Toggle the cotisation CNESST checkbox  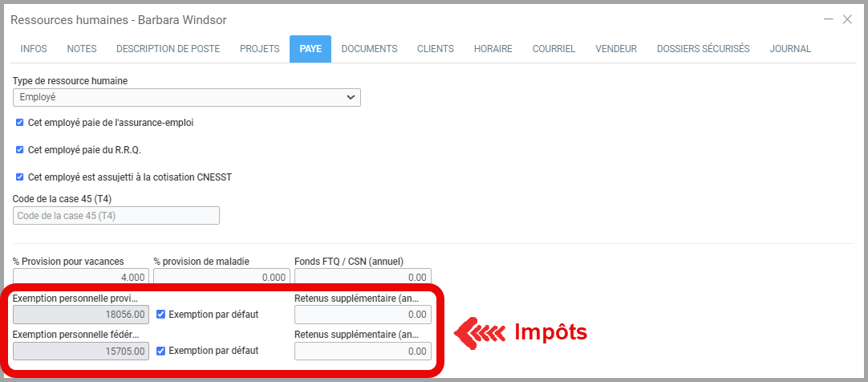[20, 177]
